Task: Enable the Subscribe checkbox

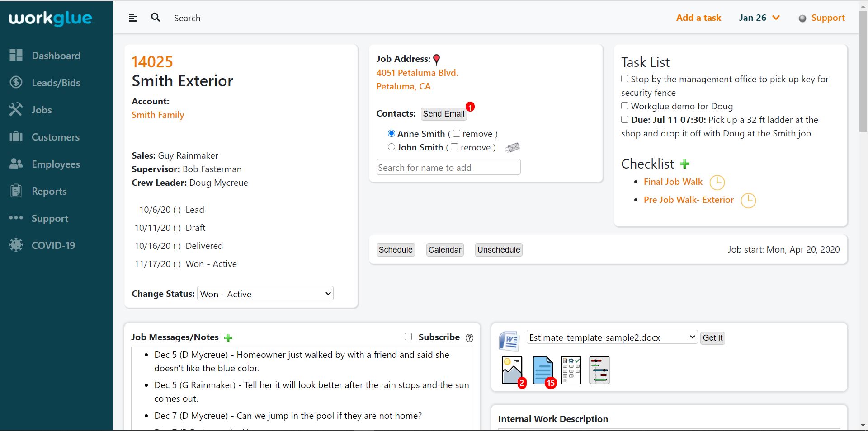Action: [x=408, y=337]
